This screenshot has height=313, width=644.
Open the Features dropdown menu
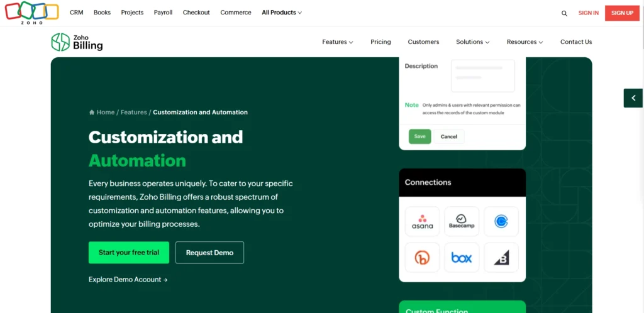point(337,42)
